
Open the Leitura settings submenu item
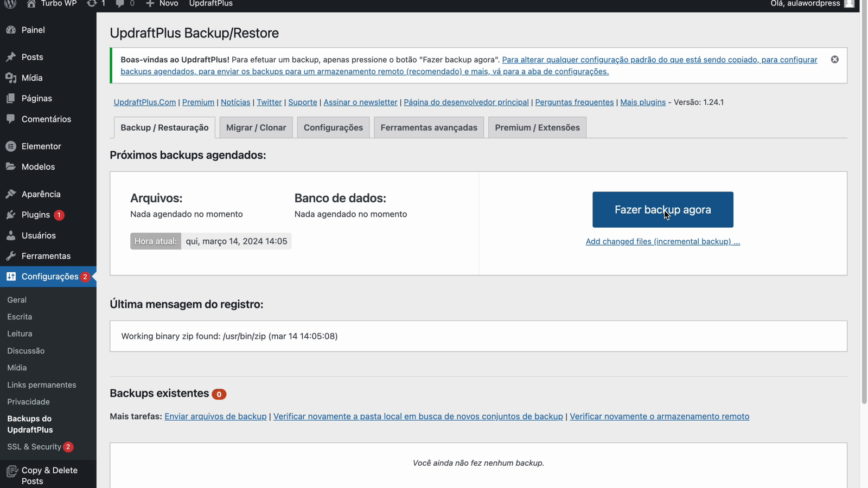coord(20,333)
